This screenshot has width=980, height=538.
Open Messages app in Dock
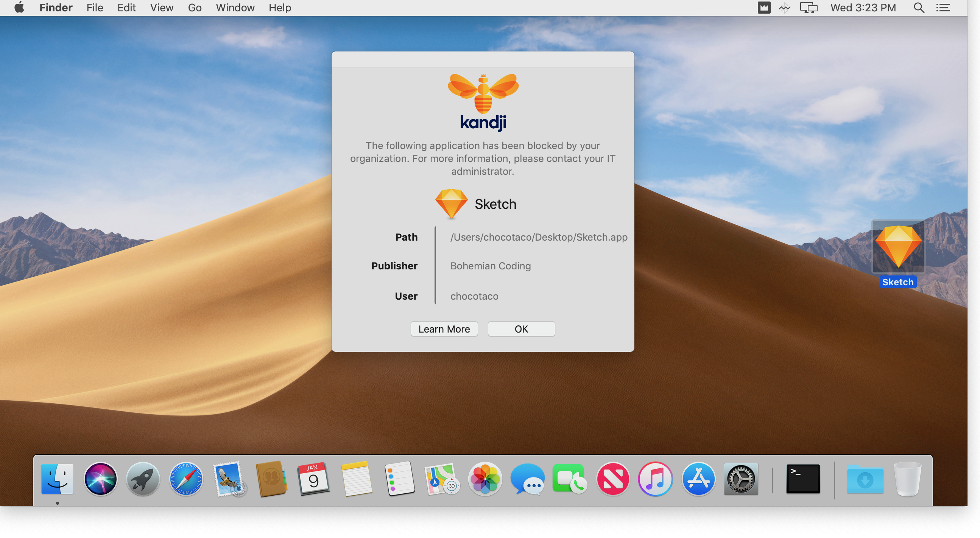(x=527, y=479)
